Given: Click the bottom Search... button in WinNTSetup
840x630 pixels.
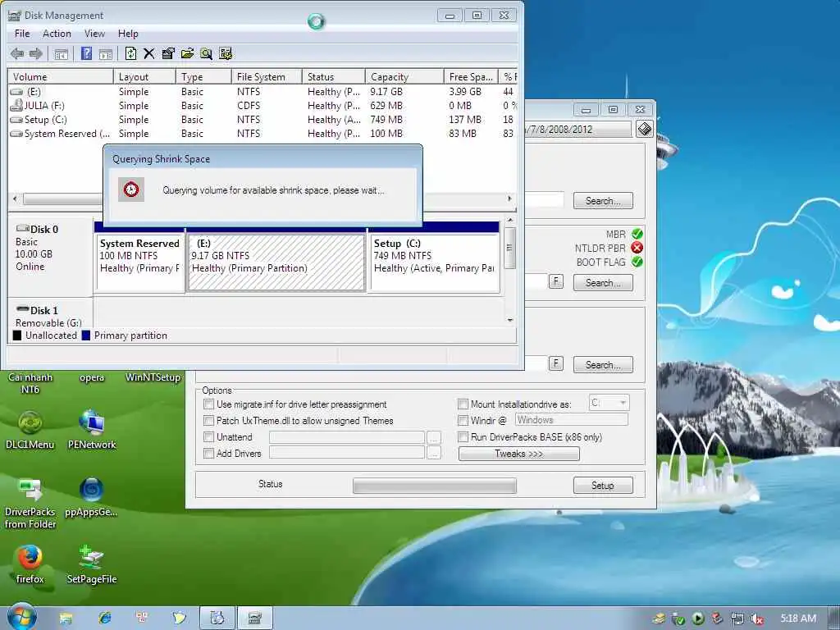Looking at the screenshot, I should click(x=603, y=365).
